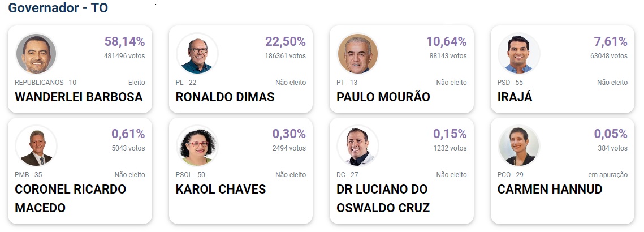Click Dr Luciano do Oswaldo Cruz's photo
Screen dimensions: 644x232
click(358, 145)
